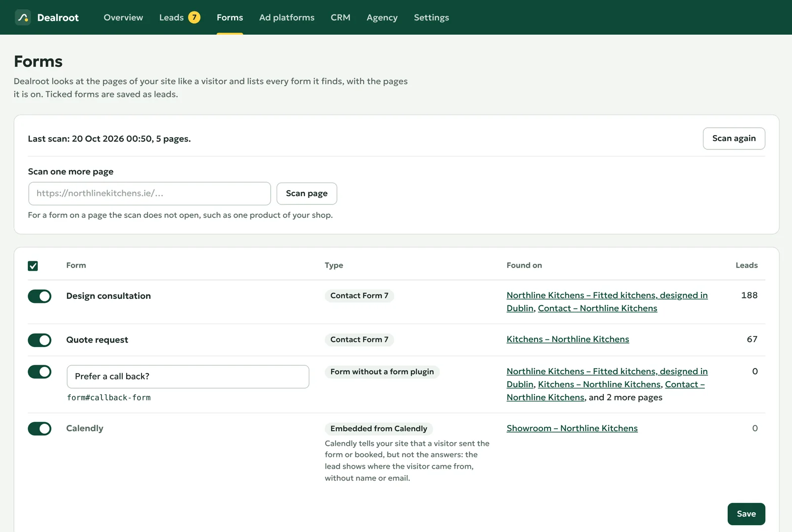Click the Scan again button
792x532 pixels.
pyautogui.click(x=734, y=139)
